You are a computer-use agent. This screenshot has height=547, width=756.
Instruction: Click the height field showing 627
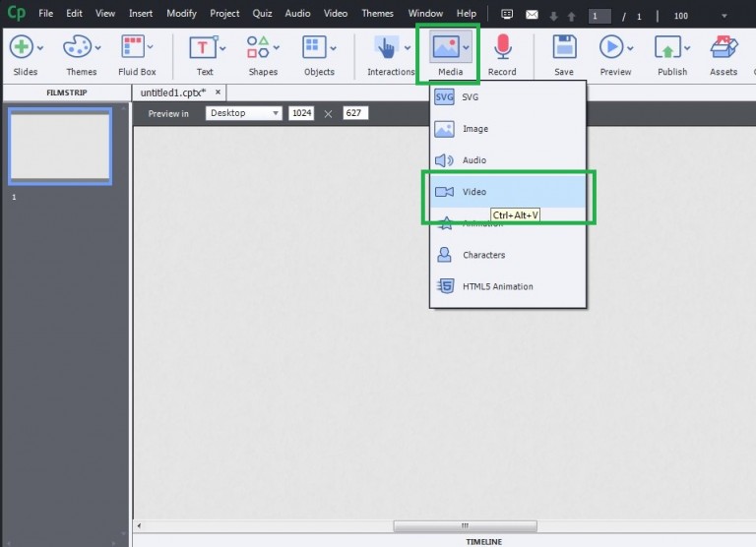pyautogui.click(x=355, y=113)
